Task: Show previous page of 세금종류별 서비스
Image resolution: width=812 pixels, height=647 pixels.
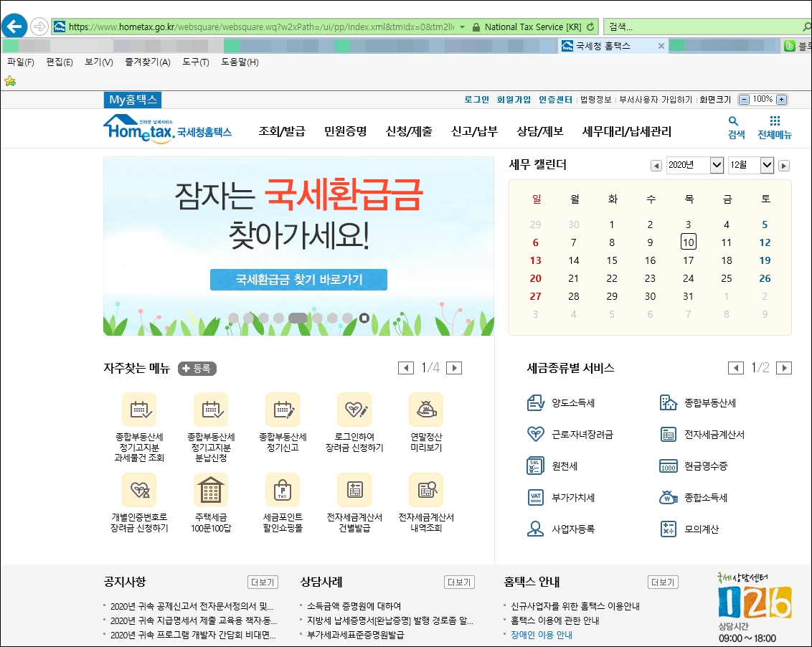Action: 736,368
